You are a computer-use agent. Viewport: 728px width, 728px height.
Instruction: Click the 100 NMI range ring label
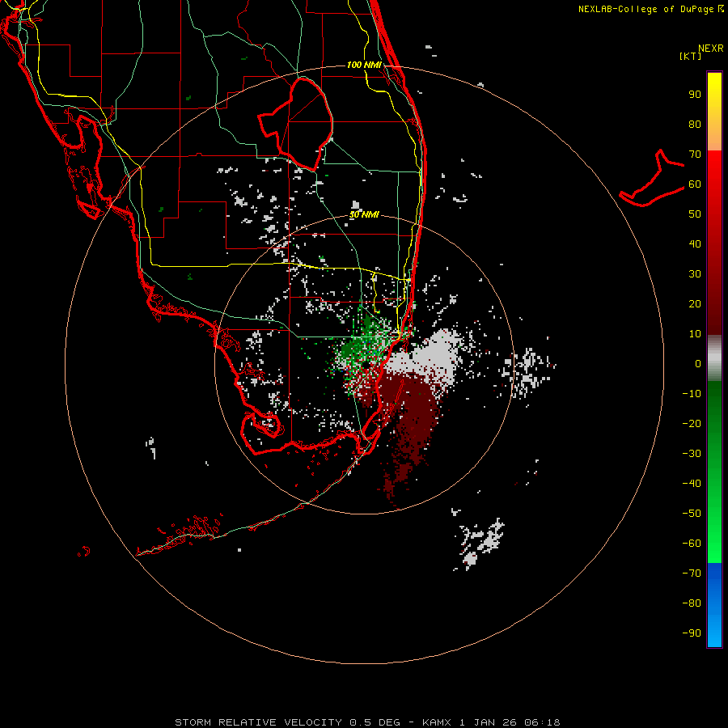tap(364, 65)
